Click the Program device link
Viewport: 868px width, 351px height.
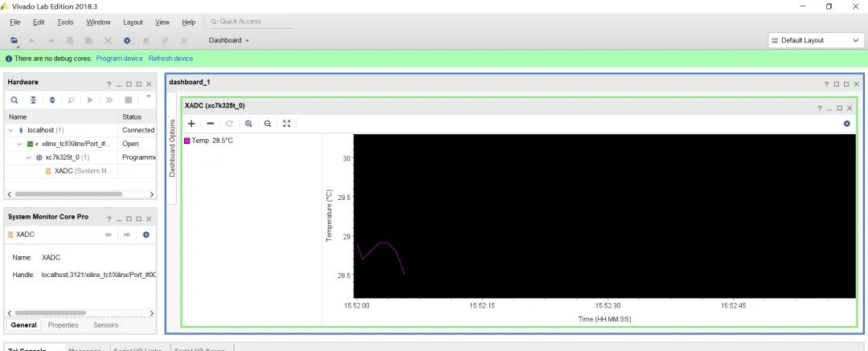119,59
